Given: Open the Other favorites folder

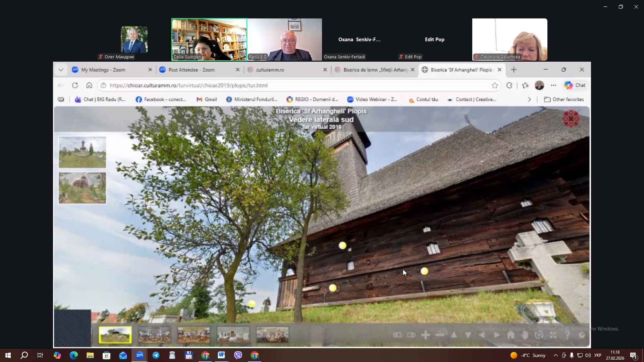Looking at the screenshot, I should point(563,100).
